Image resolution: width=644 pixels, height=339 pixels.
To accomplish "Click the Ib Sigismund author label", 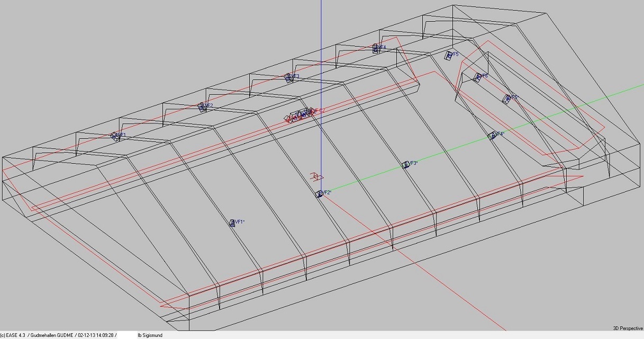I will [150, 335].
